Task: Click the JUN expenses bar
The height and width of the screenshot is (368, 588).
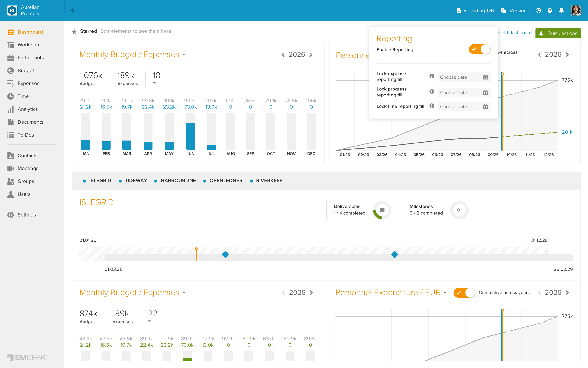Action: coord(191,136)
